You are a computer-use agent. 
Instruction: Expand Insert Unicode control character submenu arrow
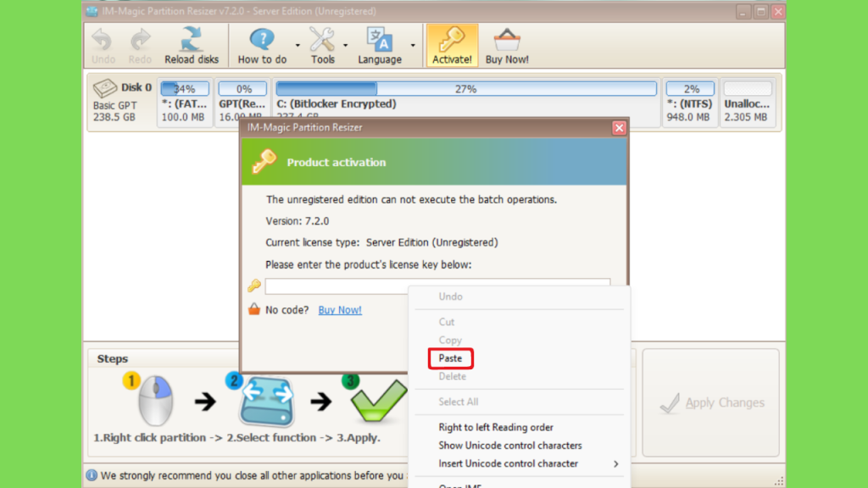tap(615, 463)
